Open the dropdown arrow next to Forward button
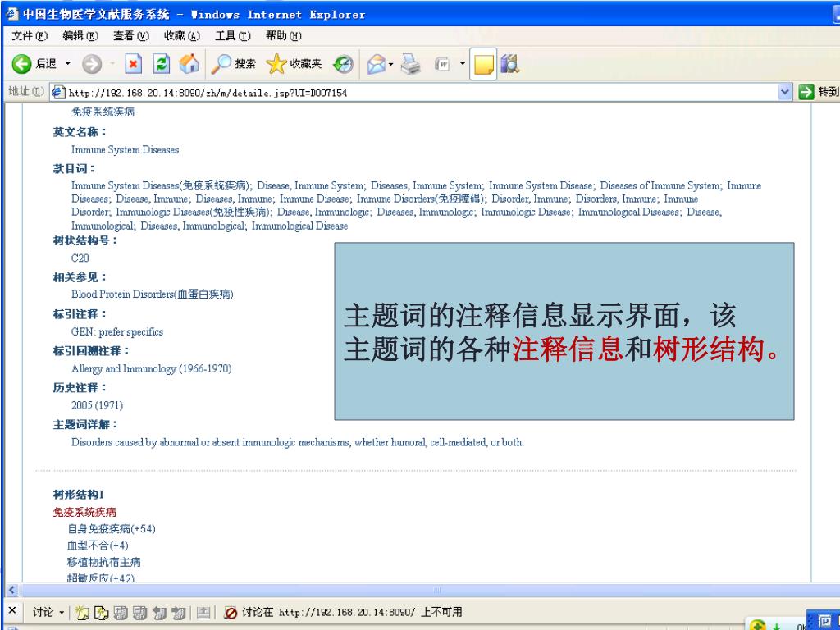This screenshot has width=840, height=630. (112, 64)
